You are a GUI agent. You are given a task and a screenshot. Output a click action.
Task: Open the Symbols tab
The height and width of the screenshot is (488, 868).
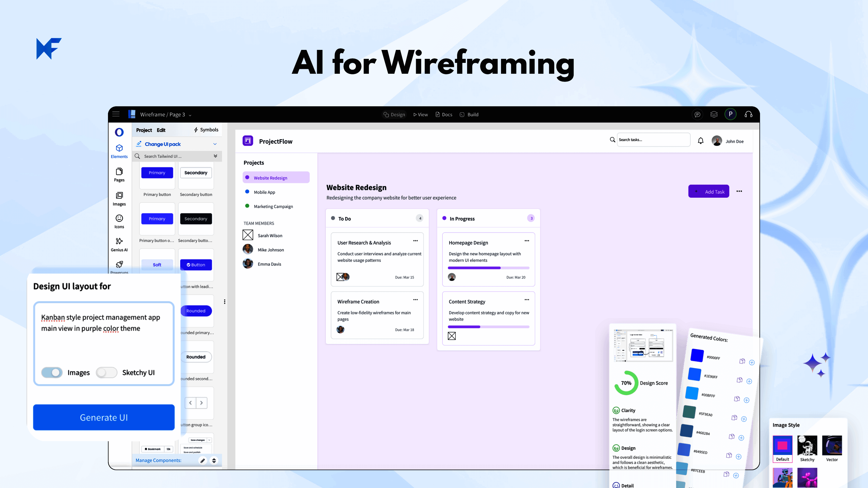(x=206, y=130)
